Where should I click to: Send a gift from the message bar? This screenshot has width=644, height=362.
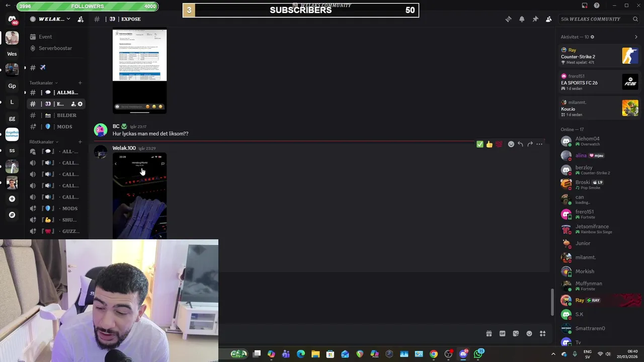tap(489, 333)
